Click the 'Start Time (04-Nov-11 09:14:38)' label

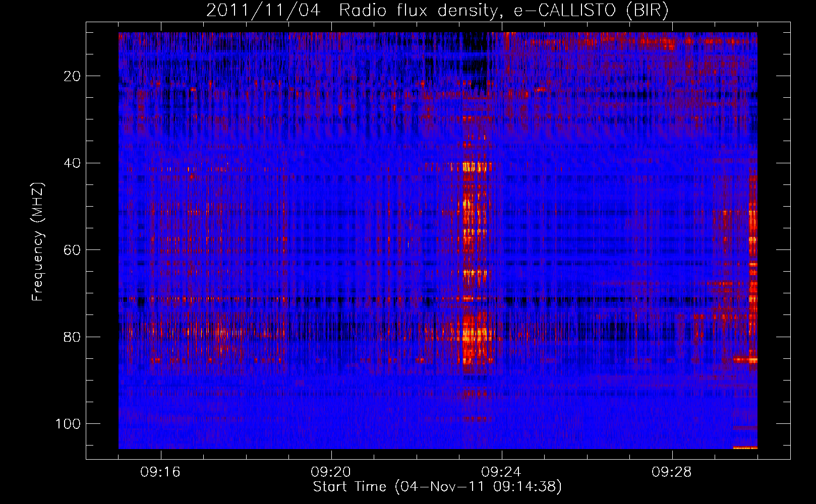click(437, 487)
